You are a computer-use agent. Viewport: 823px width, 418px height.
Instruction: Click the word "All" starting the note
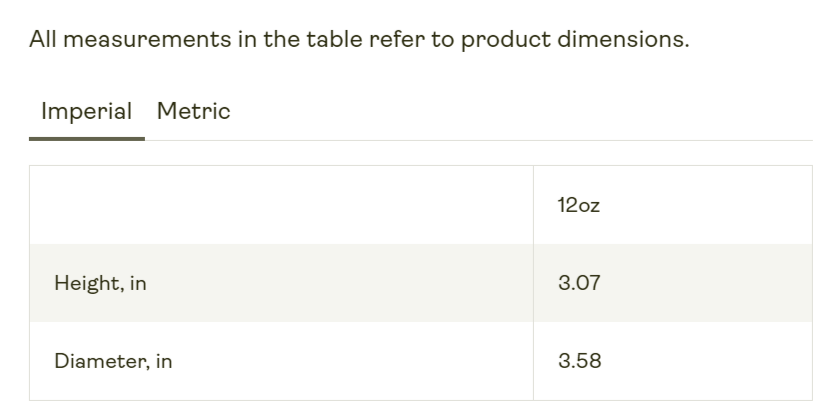[42, 41]
